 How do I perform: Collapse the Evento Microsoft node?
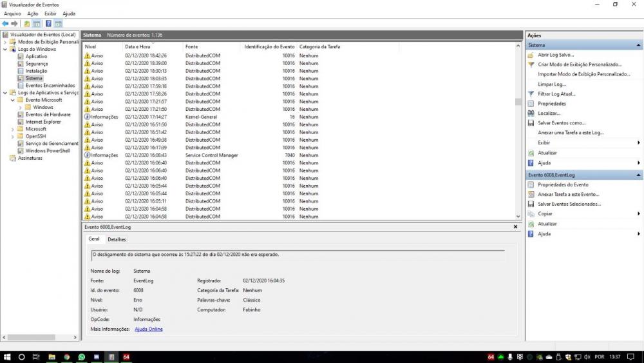click(x=13, y=100)
